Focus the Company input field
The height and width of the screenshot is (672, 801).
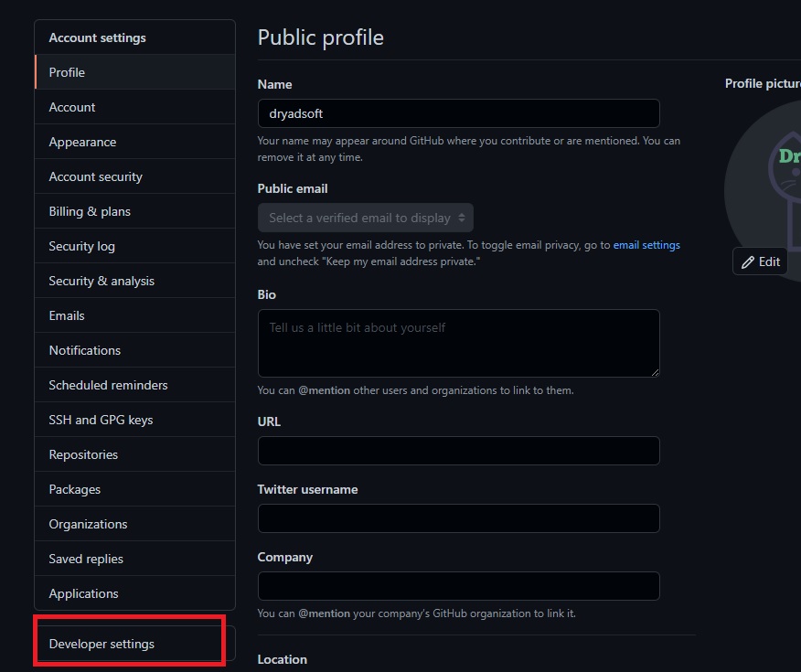(x=458, y=586)
